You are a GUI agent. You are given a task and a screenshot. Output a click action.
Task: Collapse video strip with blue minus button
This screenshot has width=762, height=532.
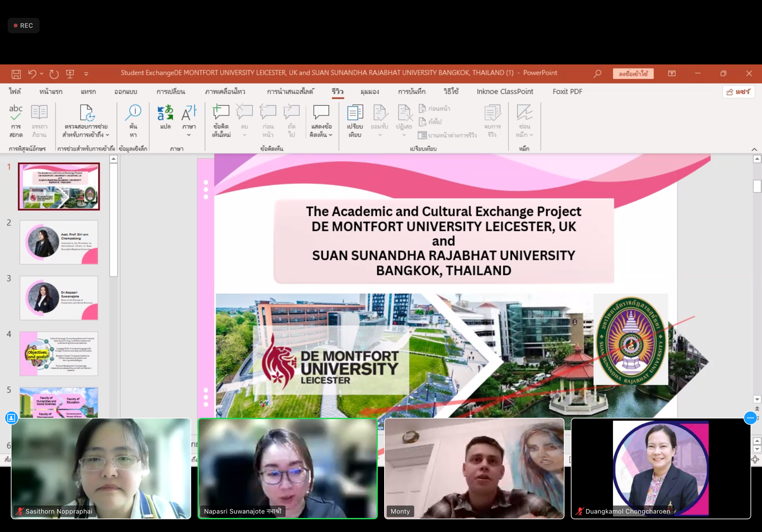point(750,418)
